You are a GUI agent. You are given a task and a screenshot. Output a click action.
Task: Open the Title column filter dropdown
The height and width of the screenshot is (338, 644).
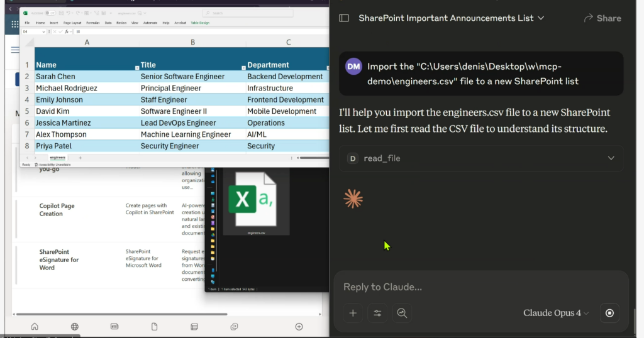point(243,68)
